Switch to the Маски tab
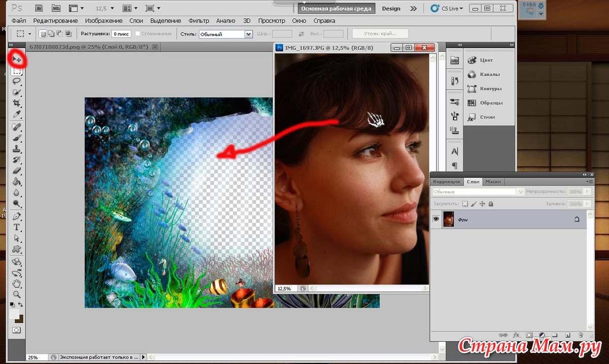Viewport: 609px width, 364px height. coord(493,181)
